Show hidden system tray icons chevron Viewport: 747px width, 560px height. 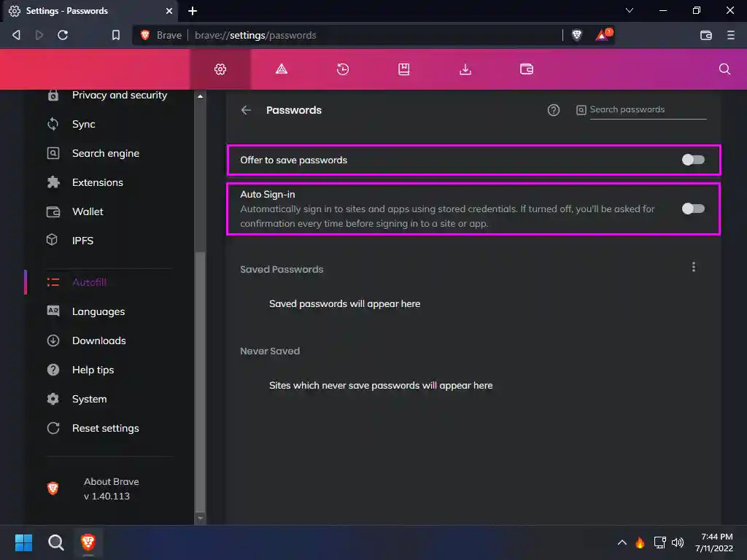[622, 542]
